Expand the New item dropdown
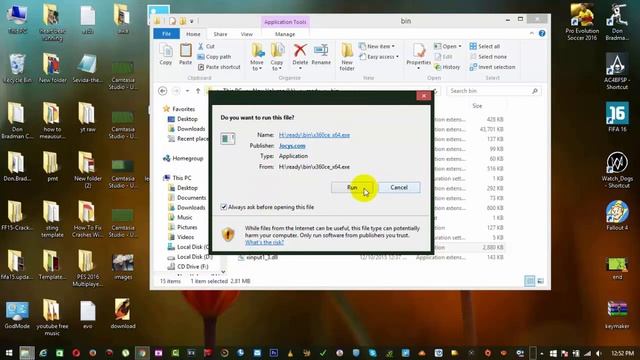The image size is (640, 360). (377, 47)
